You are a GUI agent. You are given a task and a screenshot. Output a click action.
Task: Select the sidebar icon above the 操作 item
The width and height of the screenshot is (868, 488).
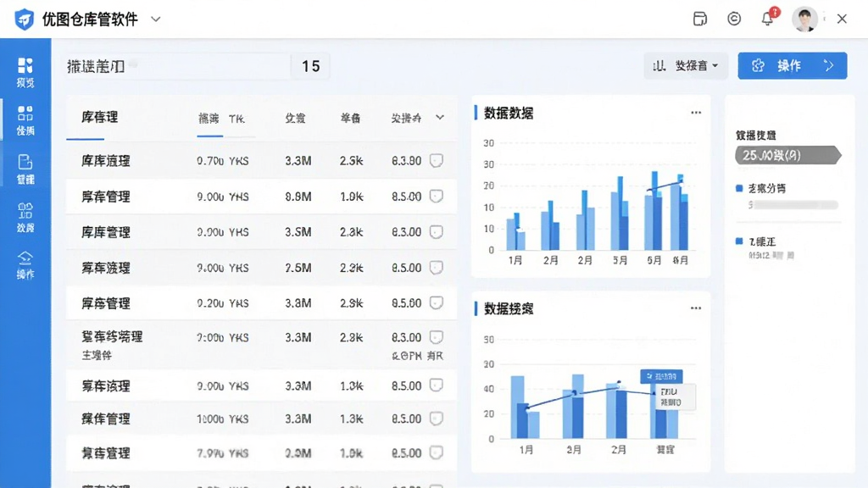pyautogui.click(x=25, y=210)
